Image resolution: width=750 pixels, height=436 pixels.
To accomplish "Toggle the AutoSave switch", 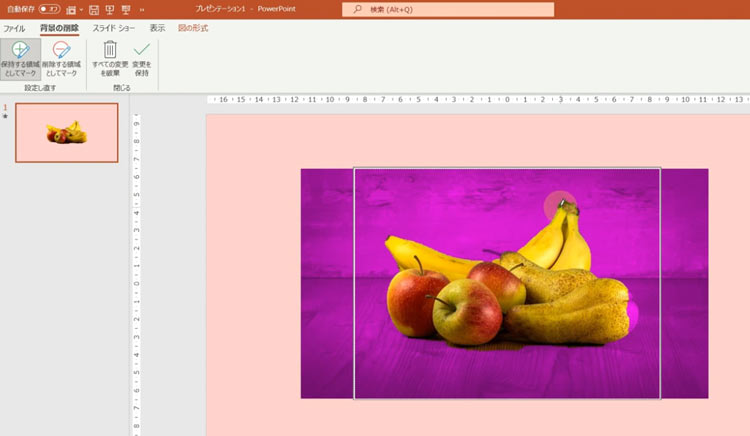I will coord(49,9).
